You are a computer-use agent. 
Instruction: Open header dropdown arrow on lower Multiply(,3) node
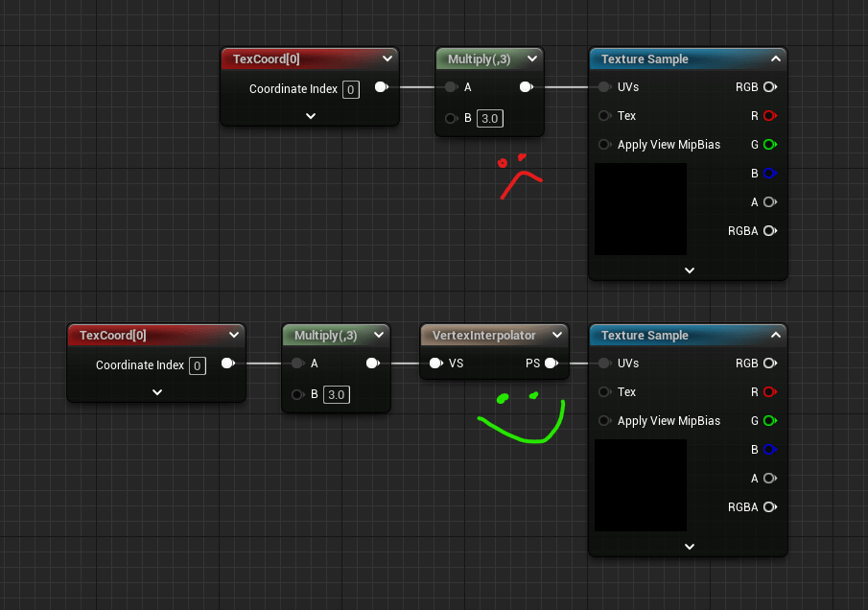coord(378,336)
